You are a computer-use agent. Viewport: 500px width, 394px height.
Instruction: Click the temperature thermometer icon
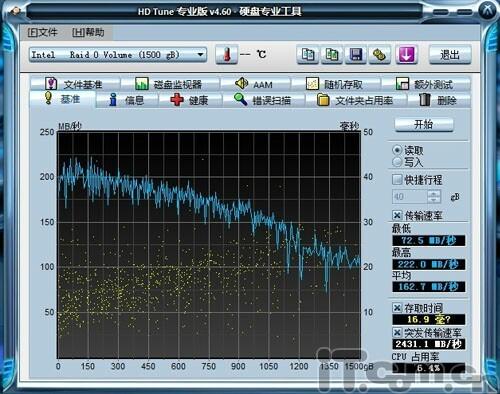(227, 54)
